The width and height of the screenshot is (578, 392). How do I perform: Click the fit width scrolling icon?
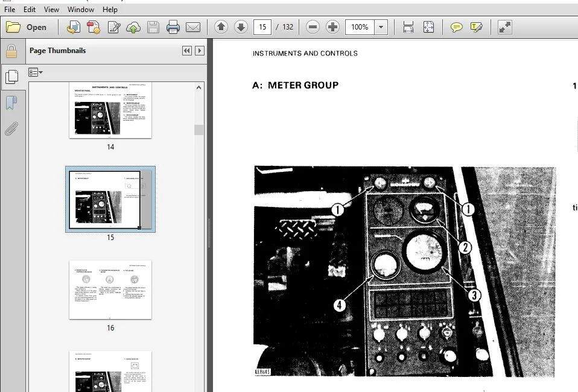click(408, 27)
